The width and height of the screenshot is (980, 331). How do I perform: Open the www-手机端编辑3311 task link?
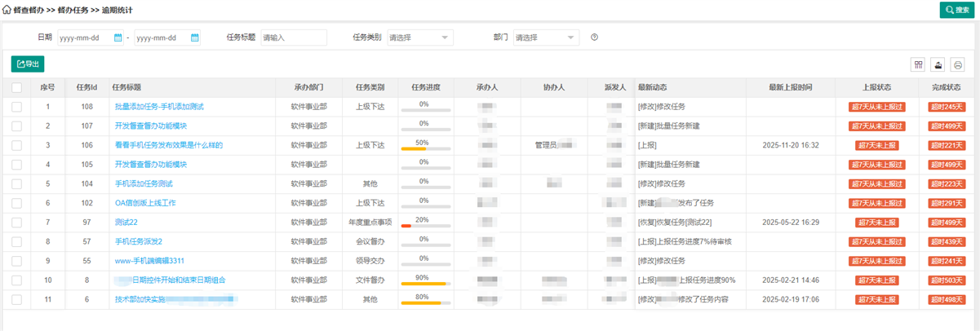(x=149, y=260)
